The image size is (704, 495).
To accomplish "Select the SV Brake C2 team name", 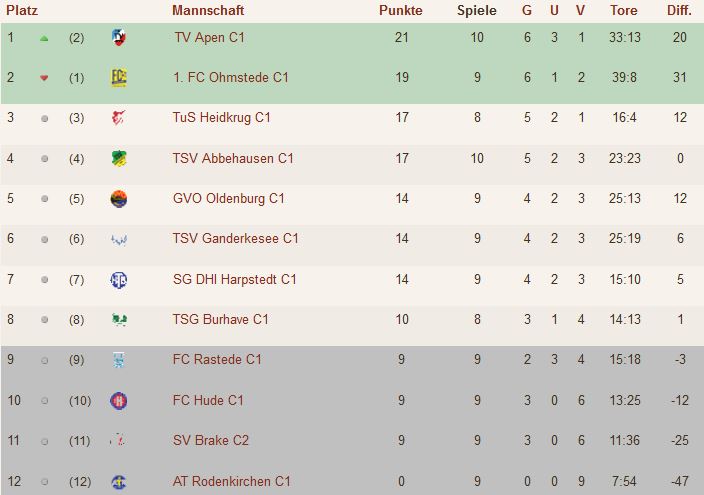I will 211,440.
